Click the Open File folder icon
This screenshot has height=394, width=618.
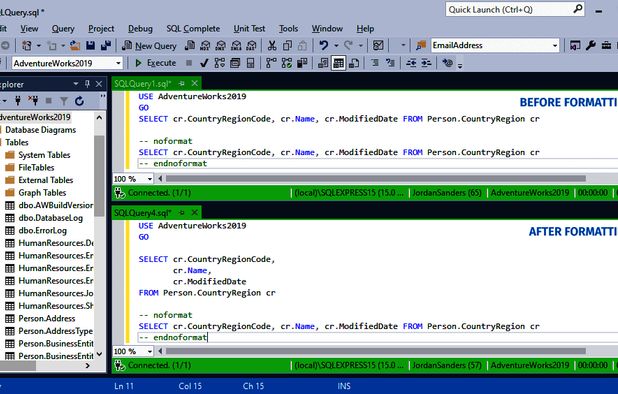pos(75,46)
